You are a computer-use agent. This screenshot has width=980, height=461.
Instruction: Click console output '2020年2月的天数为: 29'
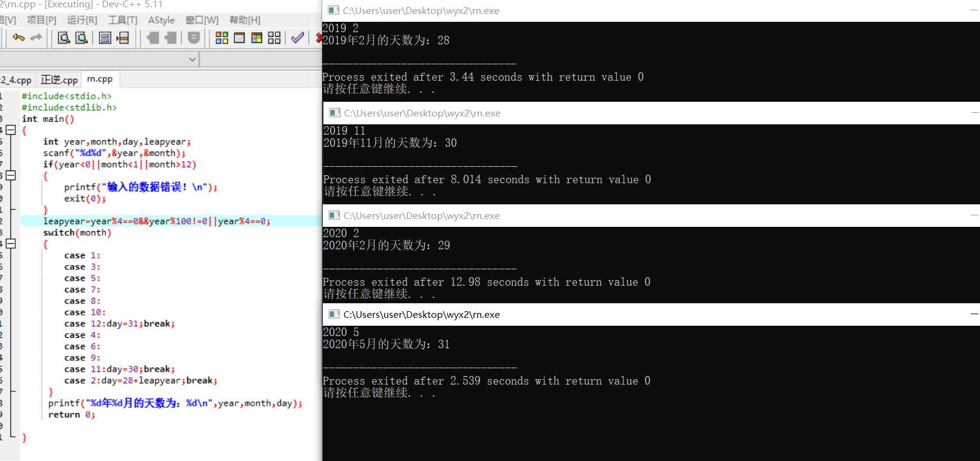coord(387,245)
